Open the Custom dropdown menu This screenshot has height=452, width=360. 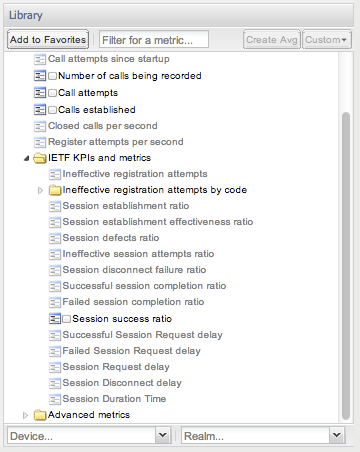(327, 40)
